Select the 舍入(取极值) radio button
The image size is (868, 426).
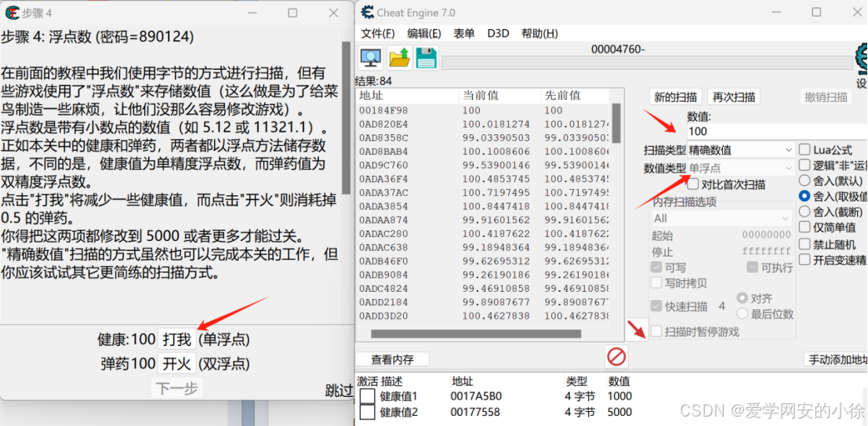(x=805, y=196)
